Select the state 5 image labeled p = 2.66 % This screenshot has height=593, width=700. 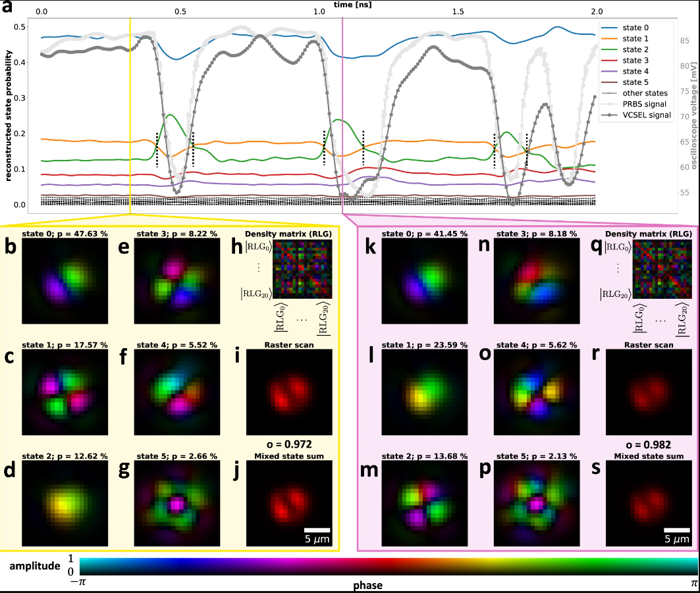pyautogui.click(x=176, y=503)
